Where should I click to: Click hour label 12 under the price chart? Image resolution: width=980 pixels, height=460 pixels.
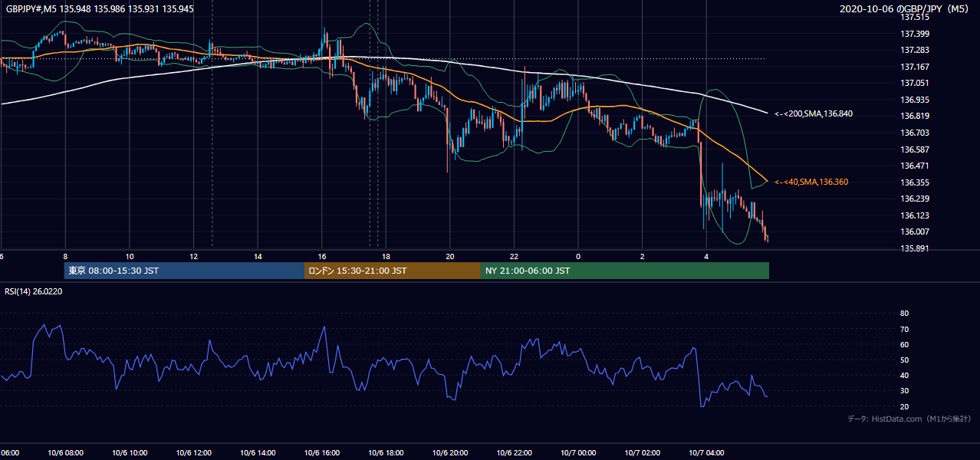(x=193, y=257)
